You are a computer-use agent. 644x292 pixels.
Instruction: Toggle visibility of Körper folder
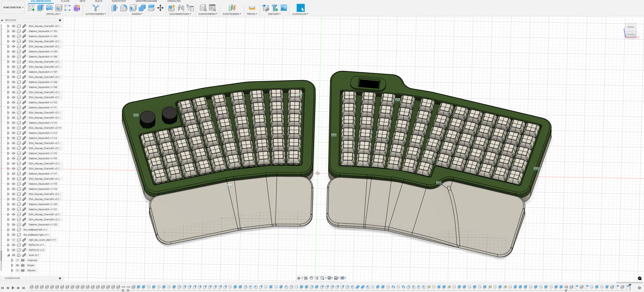tap(17, 265)
